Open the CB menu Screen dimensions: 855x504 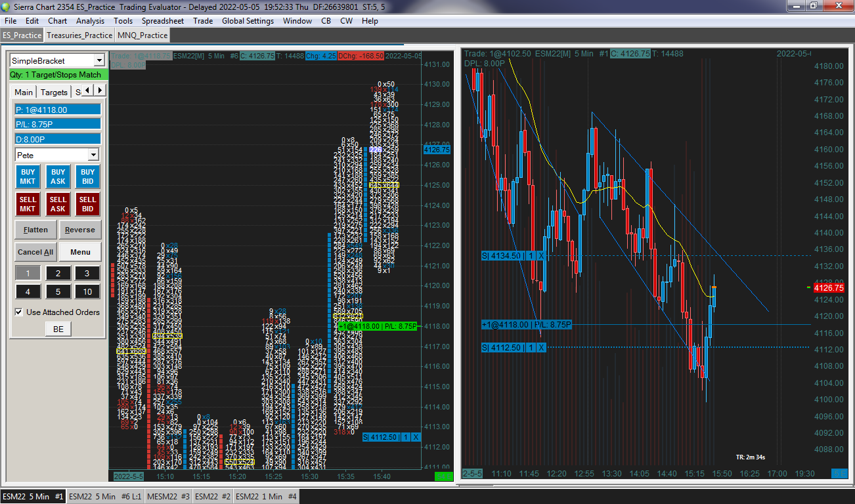coord(326,20)
